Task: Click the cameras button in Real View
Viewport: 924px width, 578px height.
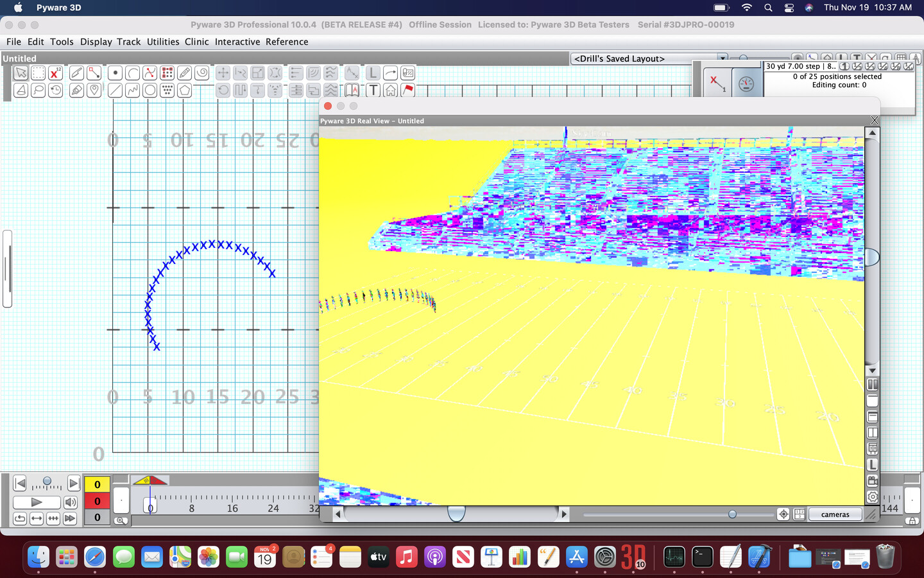Action: 835,514
